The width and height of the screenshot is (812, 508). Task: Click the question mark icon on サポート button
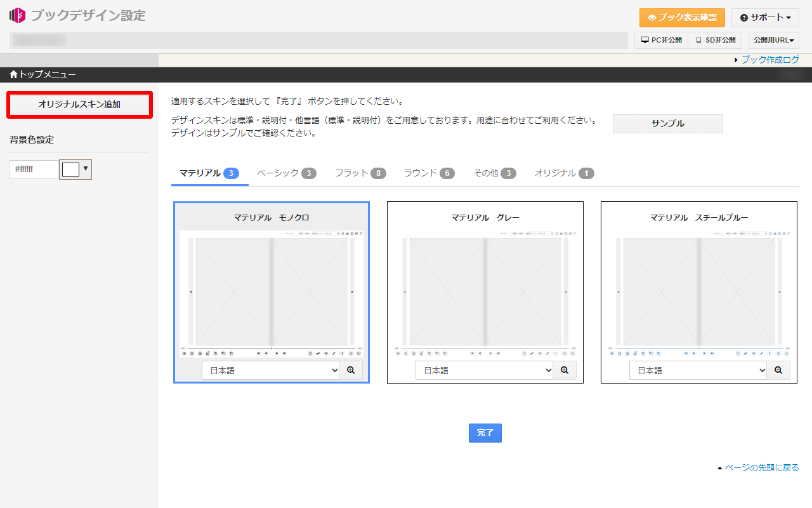[x=743, y=17]
